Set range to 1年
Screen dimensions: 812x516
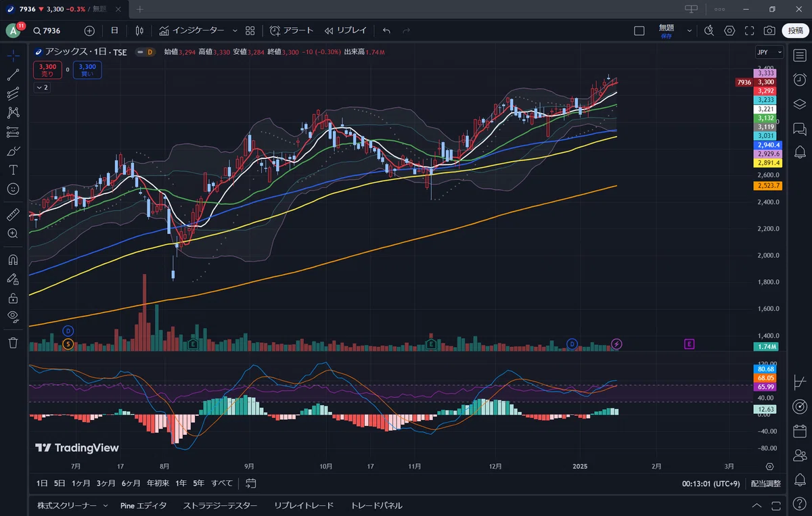(x=181, y=484)
